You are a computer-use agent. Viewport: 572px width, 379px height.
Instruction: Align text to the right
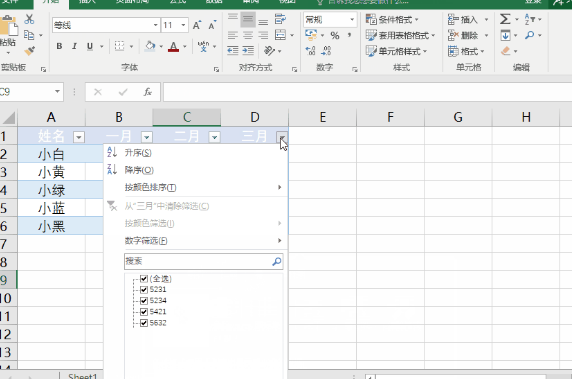point(263,35)
